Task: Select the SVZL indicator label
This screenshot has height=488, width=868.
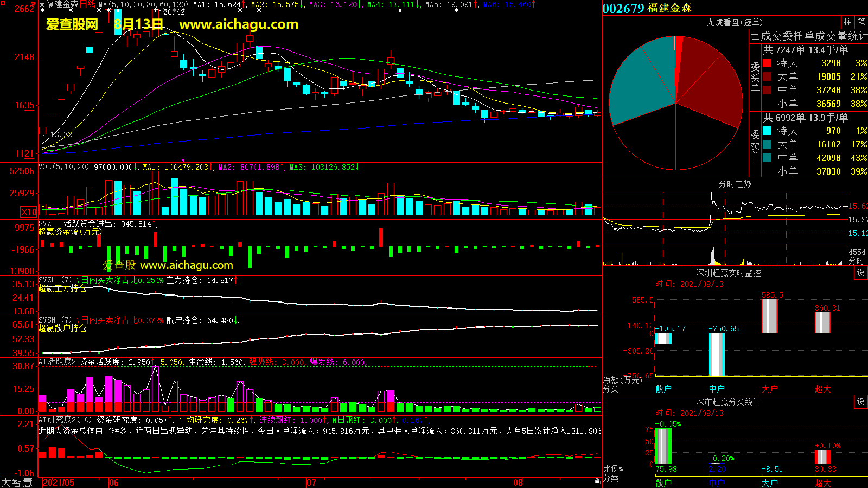Action: point(47,280)
